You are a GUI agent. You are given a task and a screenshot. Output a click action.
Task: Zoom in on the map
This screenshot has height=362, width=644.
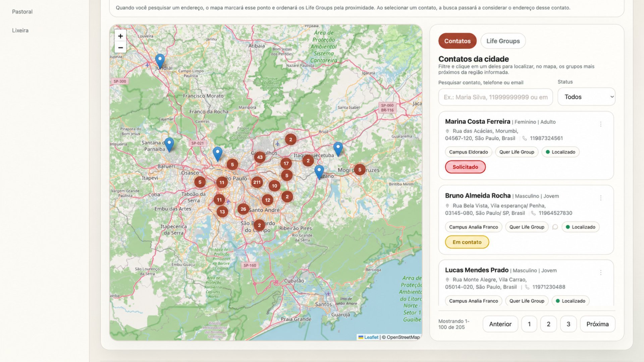(120, 36)
